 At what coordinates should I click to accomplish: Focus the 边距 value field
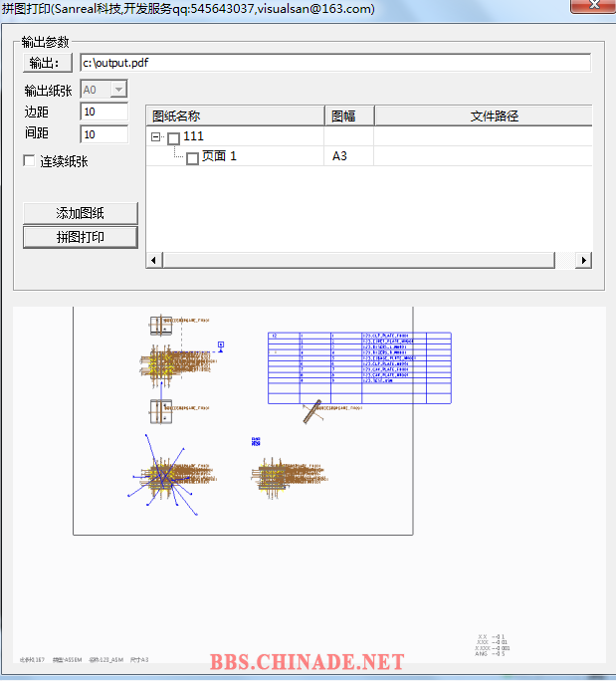tap(104, 112)
